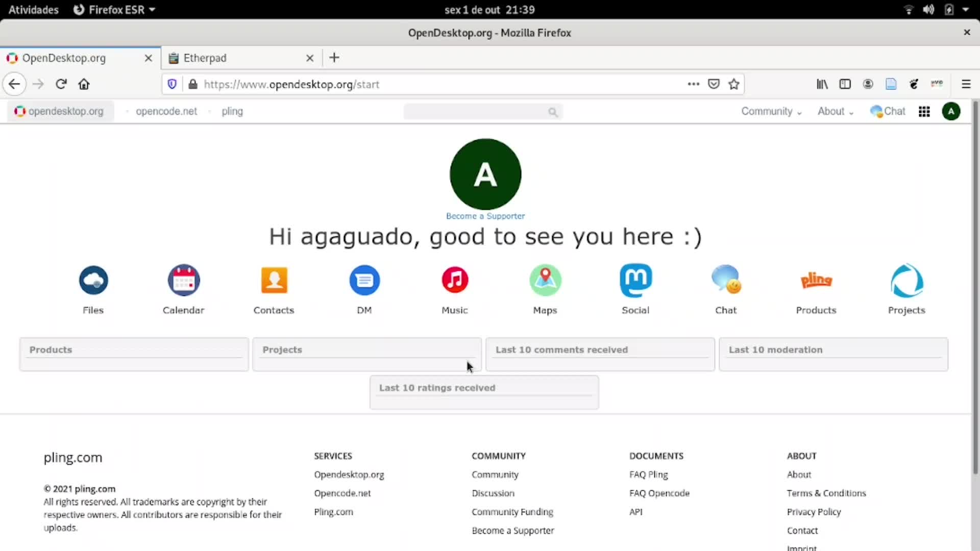Open the pling Products icon

tap(816, 280)
